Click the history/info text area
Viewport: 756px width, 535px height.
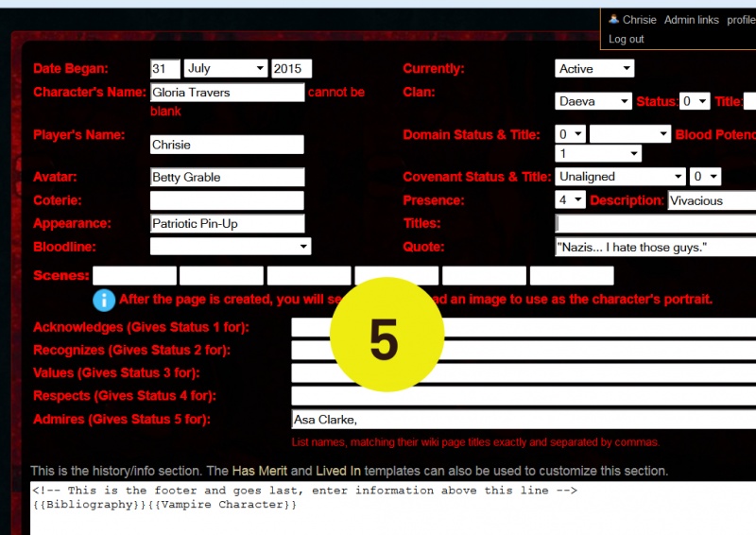coord(393,508)
